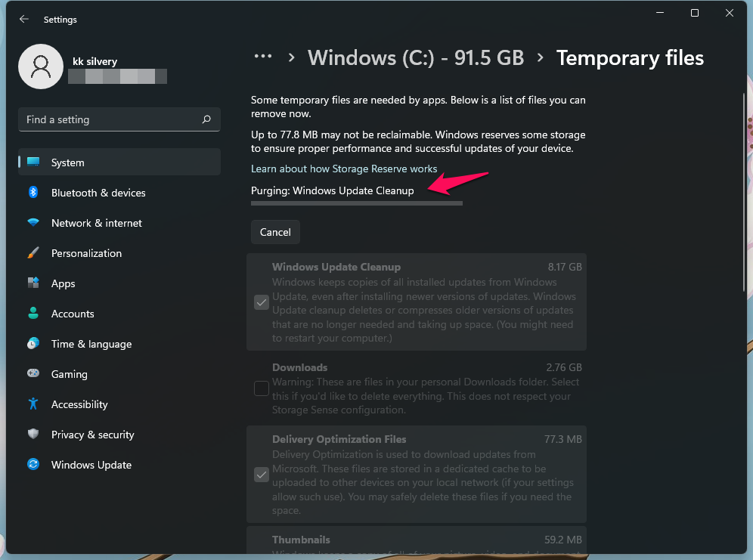Click the Delivery Optimization Files title
The width and height of the screenshot is (753, 560).
339,439
